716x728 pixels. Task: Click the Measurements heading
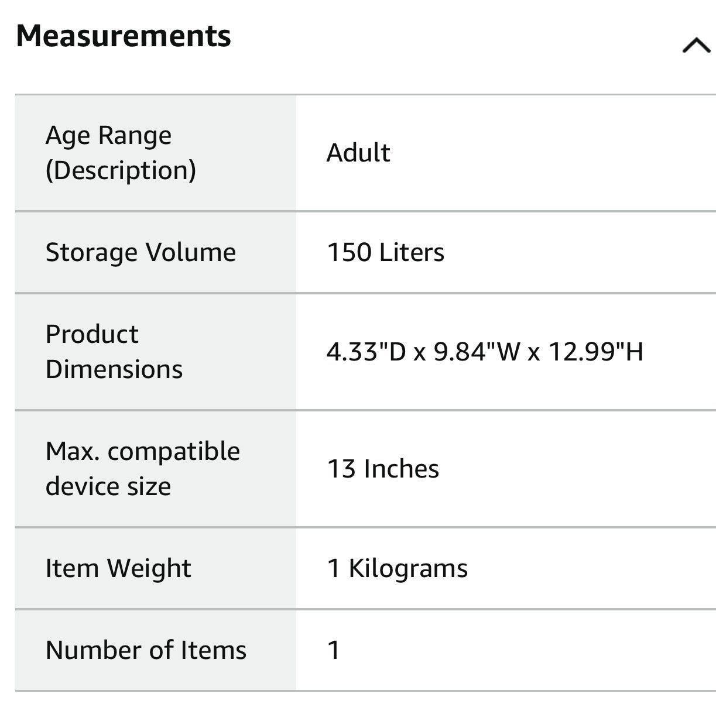[124, 36]
